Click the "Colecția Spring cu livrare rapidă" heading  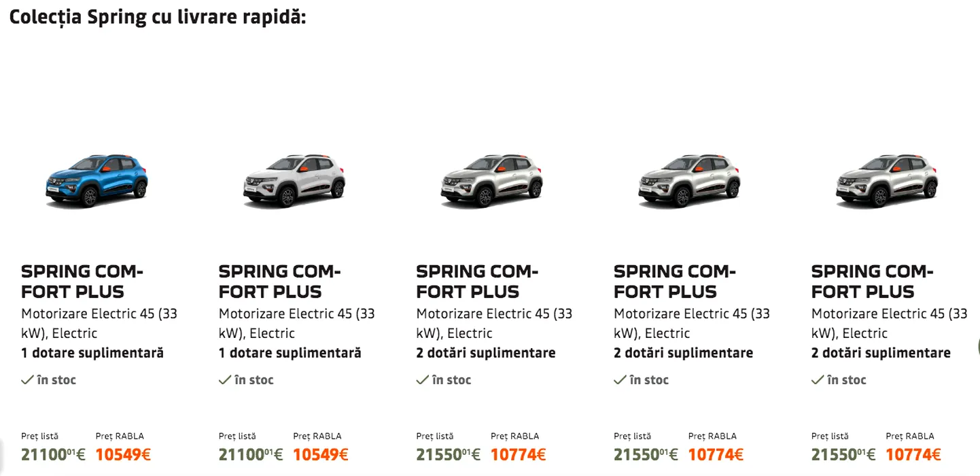coord(158,16)
